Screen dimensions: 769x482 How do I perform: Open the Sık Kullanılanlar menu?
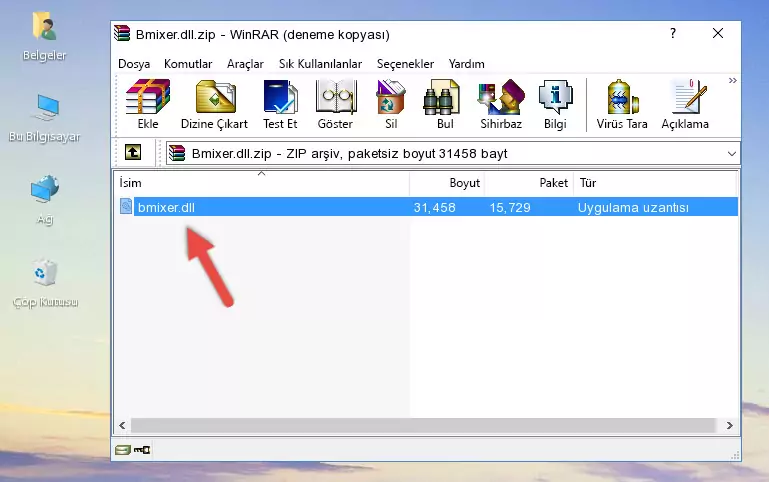320,64
